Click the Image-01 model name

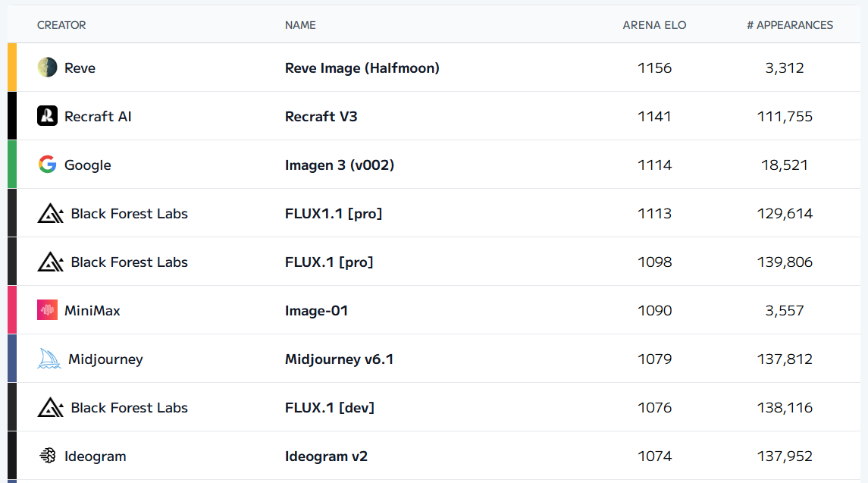pos(316,311)
